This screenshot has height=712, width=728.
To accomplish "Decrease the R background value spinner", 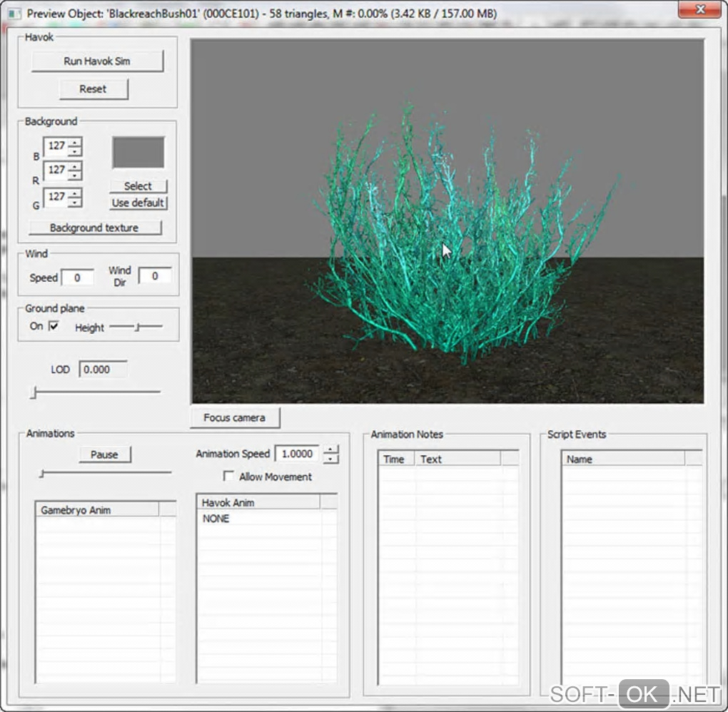I will click(x=75, y=176).
